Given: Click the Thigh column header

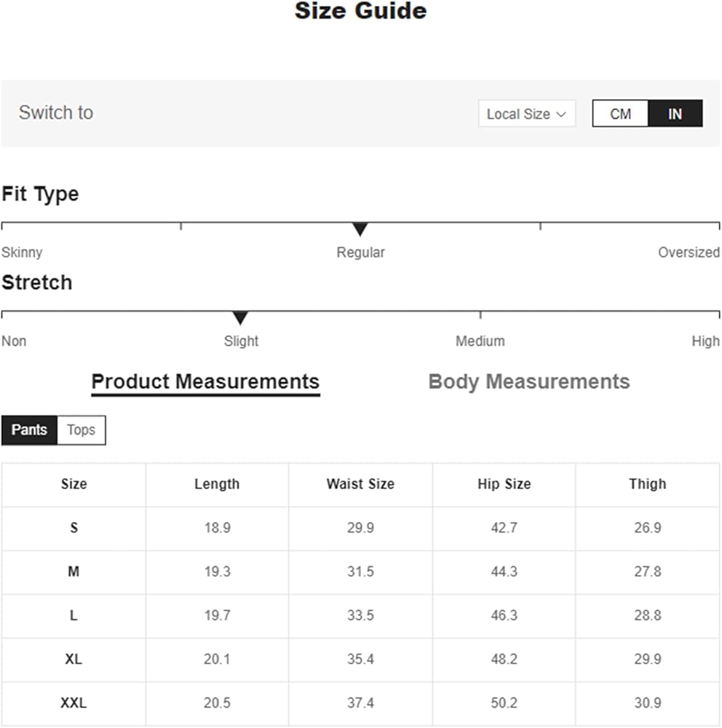Looking at the screenshot, I should point(647,484).
